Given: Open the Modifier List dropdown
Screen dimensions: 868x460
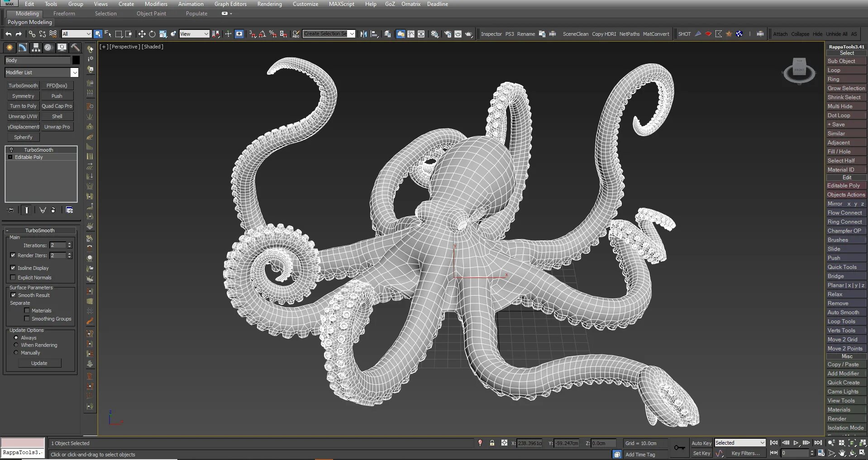Looking at the screenshot, I should click(74, 72).
